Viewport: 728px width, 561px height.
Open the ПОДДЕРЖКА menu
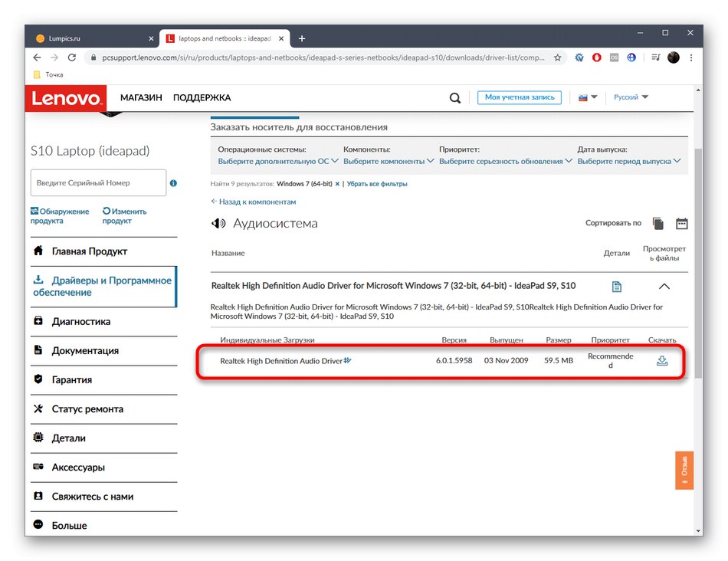coord(202,98)
